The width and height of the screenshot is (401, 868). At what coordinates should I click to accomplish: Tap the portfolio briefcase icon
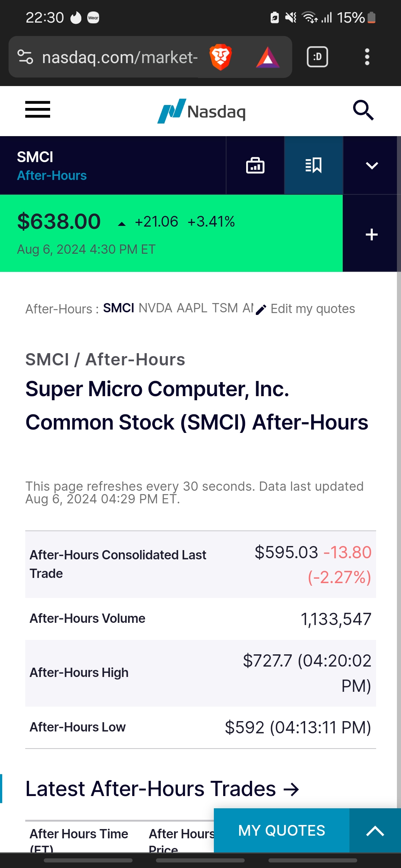click(255, 165)
